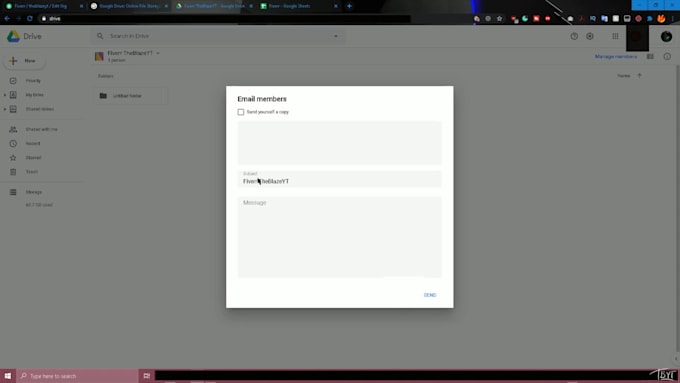Screen dimensions: 680x383
Task: Click the Name column sort header
Action: [x=624, y=76]
